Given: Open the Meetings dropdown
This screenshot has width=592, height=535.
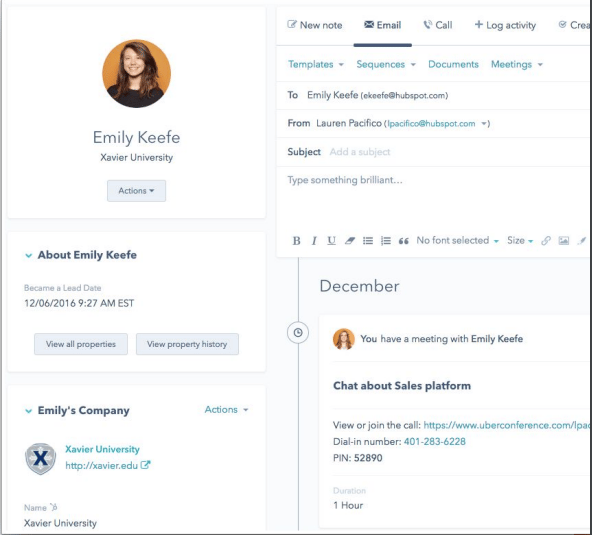Looking at the screenshot, I should [516, 65].
